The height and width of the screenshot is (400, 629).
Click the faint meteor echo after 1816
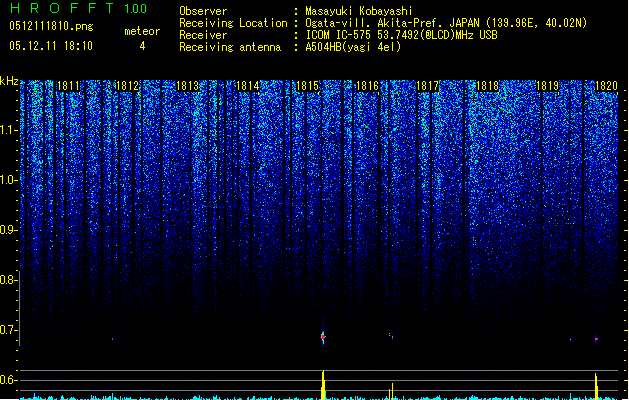(391, 336)
